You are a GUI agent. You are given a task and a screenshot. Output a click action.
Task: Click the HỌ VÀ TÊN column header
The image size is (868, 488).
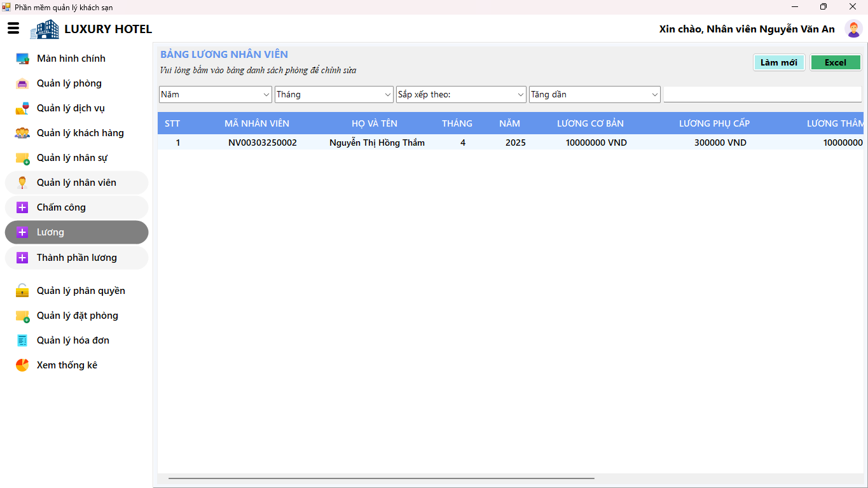[x=375, y=123]
